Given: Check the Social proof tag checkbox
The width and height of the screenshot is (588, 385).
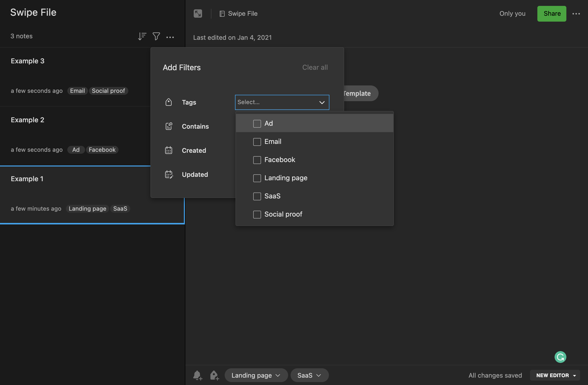Looking at the screenshot, I should click(257, 214).
